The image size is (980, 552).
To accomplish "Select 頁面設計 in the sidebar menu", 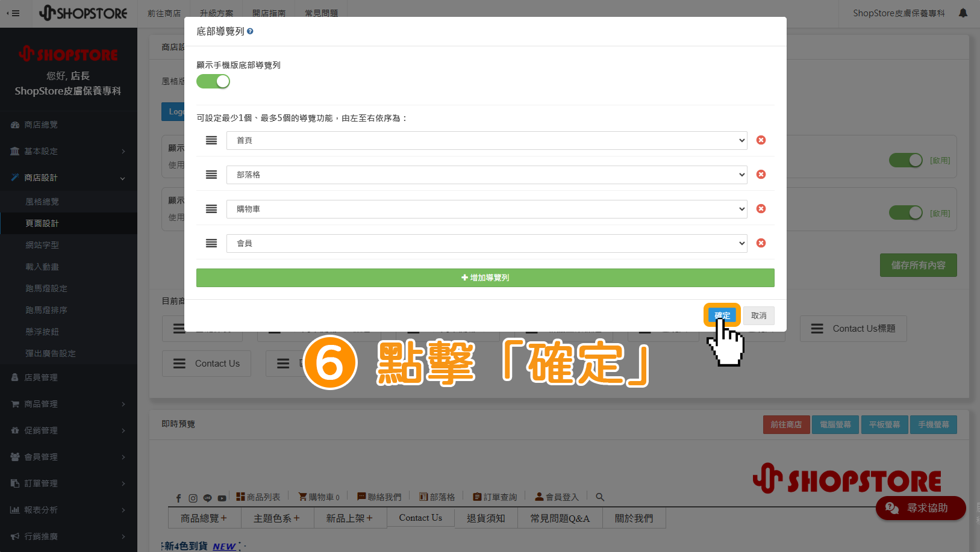I will click(x=69, y=223).
